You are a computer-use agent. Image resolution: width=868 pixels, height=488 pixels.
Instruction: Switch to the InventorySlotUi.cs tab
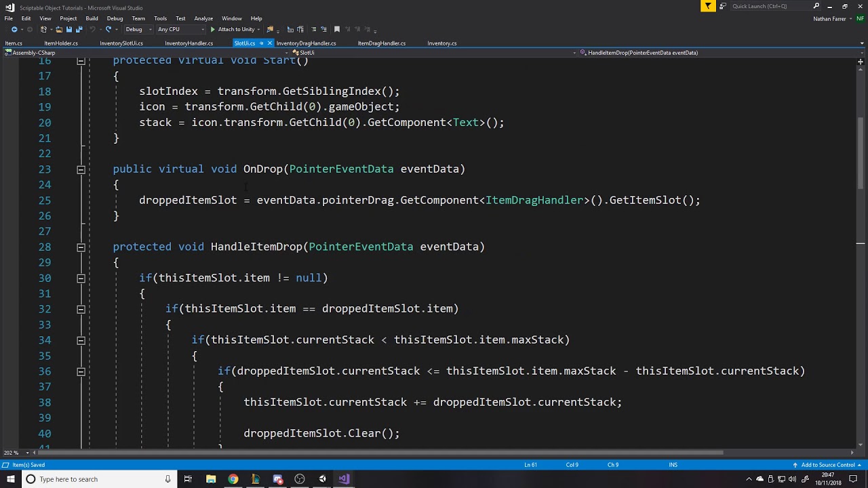[121, 43]
